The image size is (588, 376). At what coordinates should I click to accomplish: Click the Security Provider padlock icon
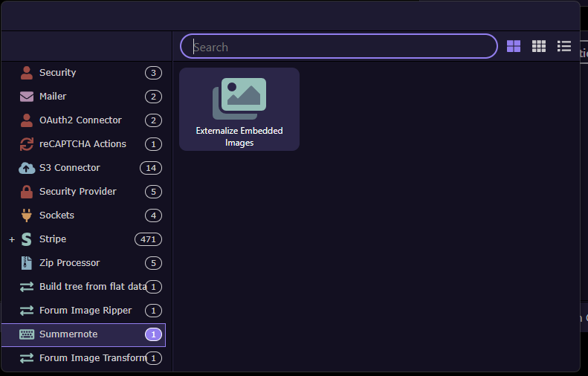[x=27, y=192]
